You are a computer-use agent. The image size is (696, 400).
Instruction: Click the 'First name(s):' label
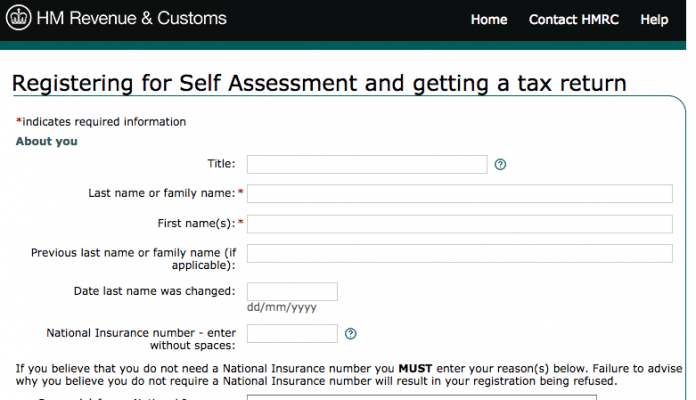point(196,223)
